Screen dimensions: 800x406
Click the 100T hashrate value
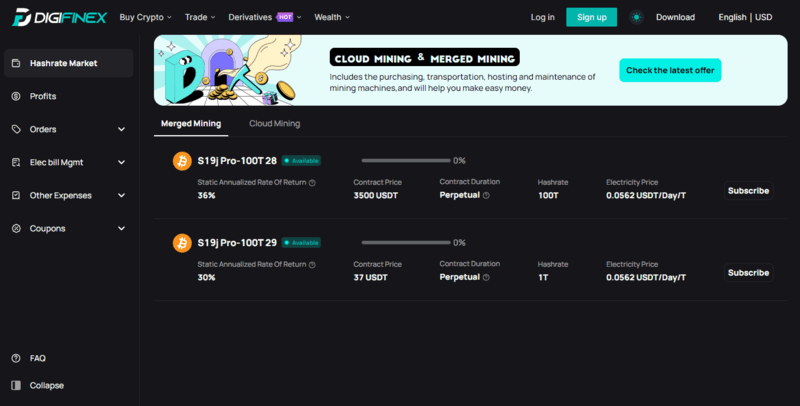548,195
